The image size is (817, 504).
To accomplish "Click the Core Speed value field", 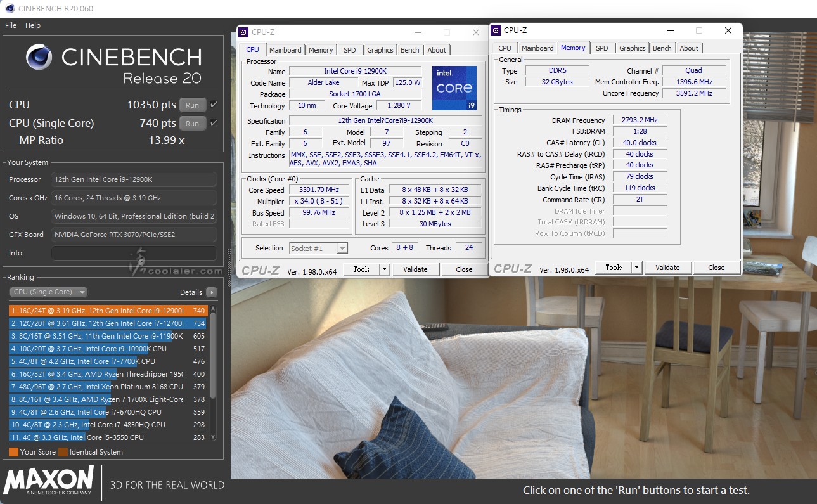I will pyautogui.click(x=319, y=190).
